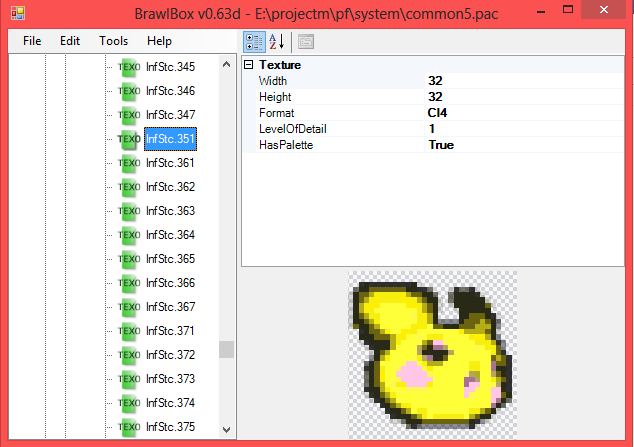Open the Property Pages toolbar button
Image resolution: width=634 pixels, height=447 pixels.
pyautogui.click(x=306, y=42)
